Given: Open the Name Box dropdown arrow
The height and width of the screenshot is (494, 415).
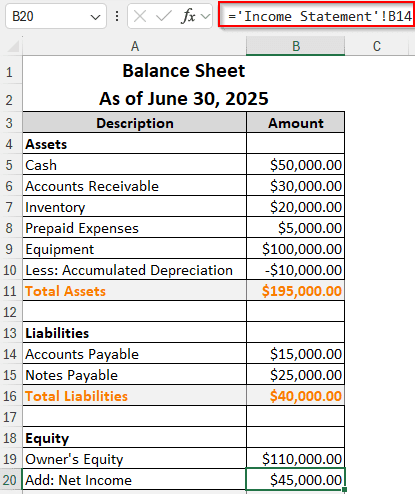Looking at the screenshot, I should click(95, 17).
